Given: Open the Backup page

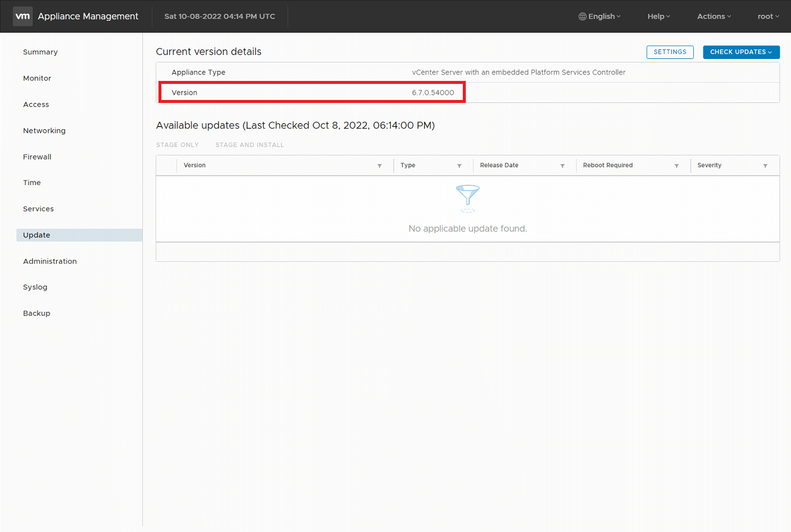Looking at the screenshot, I should (x=36, y=313).
